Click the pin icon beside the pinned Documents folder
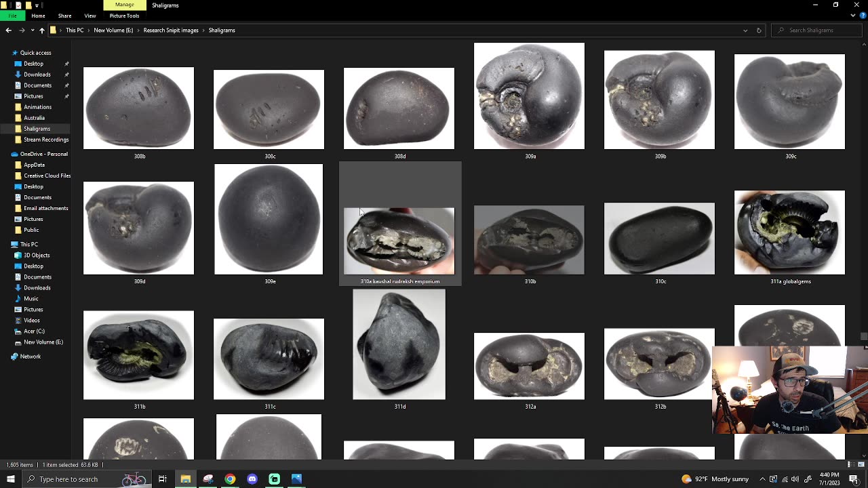Screen dimensions: 868x488 pos(66,85)
